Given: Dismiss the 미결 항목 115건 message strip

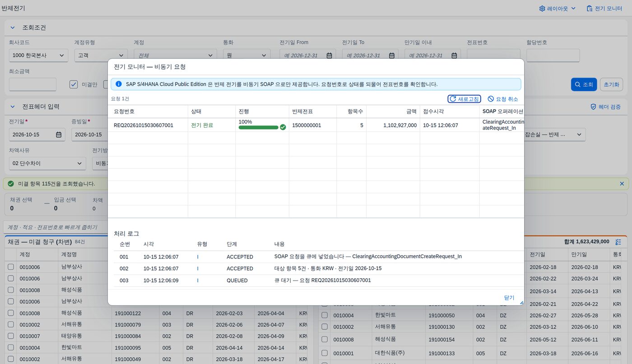Looking at the screenshot, I should [622, 184].
